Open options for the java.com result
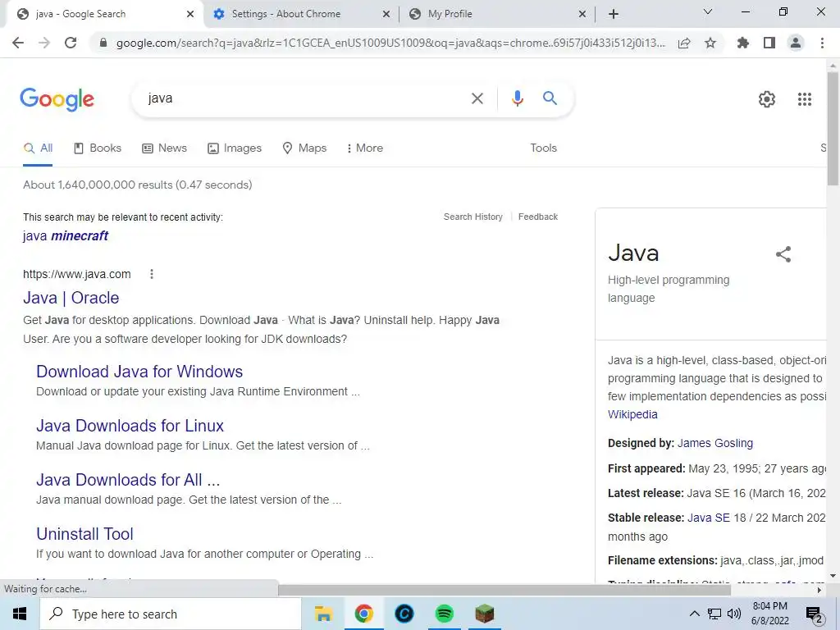 152,274
